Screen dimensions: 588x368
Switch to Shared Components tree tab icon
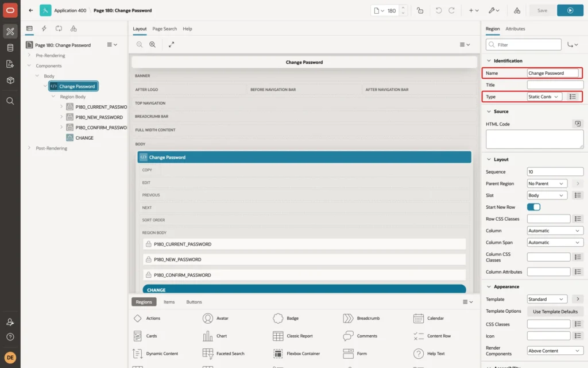point(73,29)
